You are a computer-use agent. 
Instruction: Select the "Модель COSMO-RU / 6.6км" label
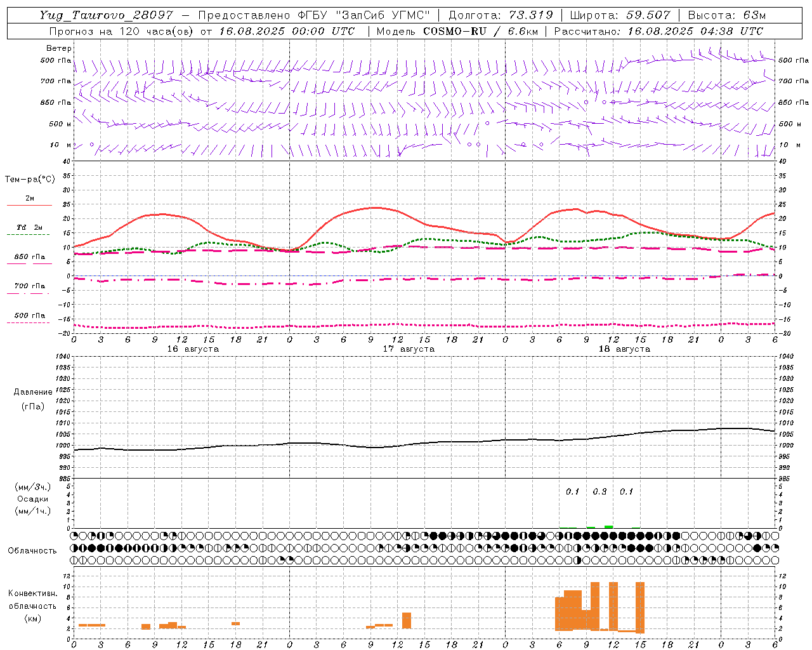456,31
